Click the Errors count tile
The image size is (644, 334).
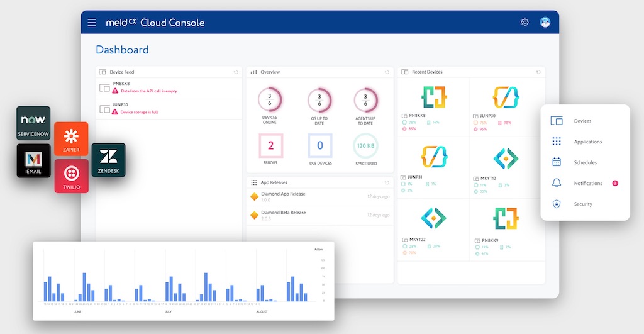point(271,146)
